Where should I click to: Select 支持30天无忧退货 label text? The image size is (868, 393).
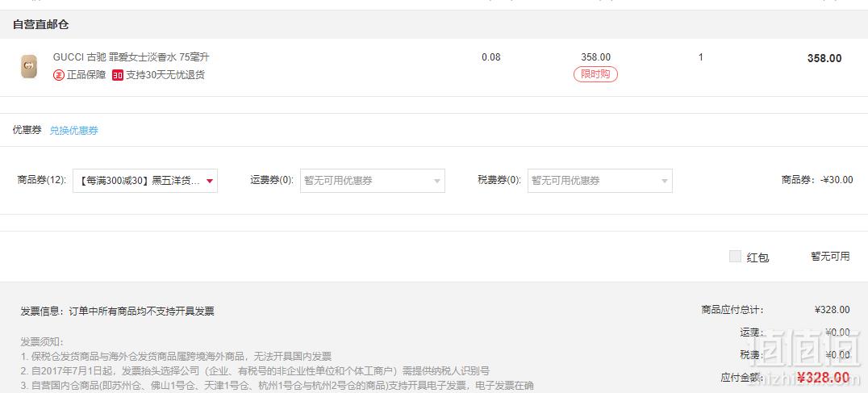(165, 75)
